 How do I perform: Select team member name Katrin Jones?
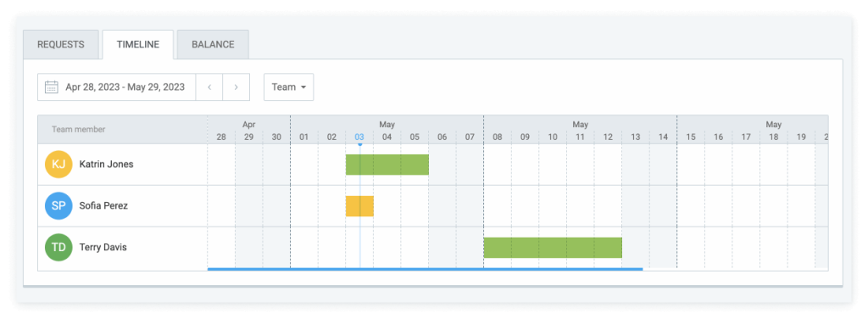pyautogui.click(x=106, y=165)
